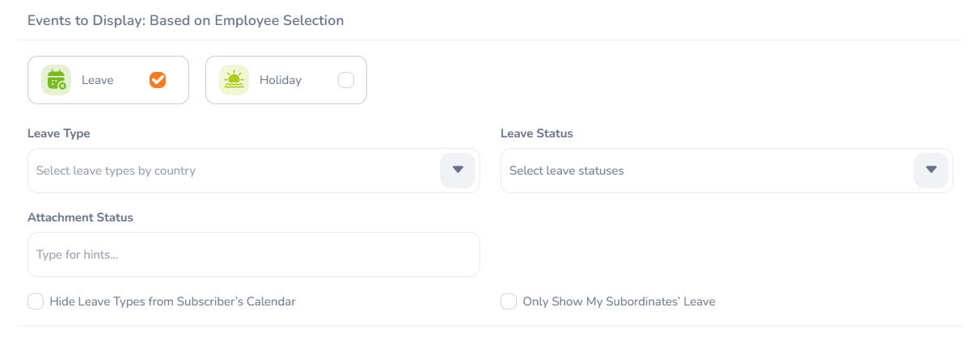
Task: Expand the Leave Type dropdown arrow
Action: [x=458, y=170]
